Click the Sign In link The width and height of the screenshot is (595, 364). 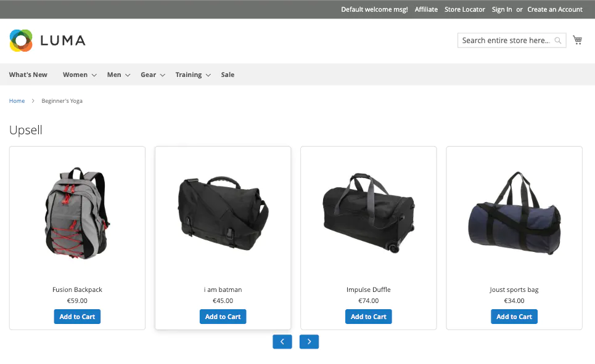click(502, 9)
